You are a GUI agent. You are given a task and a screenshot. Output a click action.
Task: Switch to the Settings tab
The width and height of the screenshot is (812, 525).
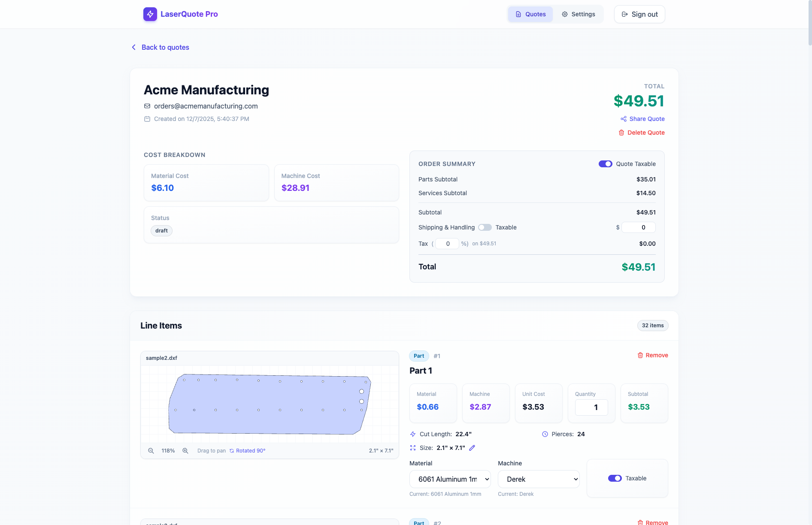[x=578, y=14]
